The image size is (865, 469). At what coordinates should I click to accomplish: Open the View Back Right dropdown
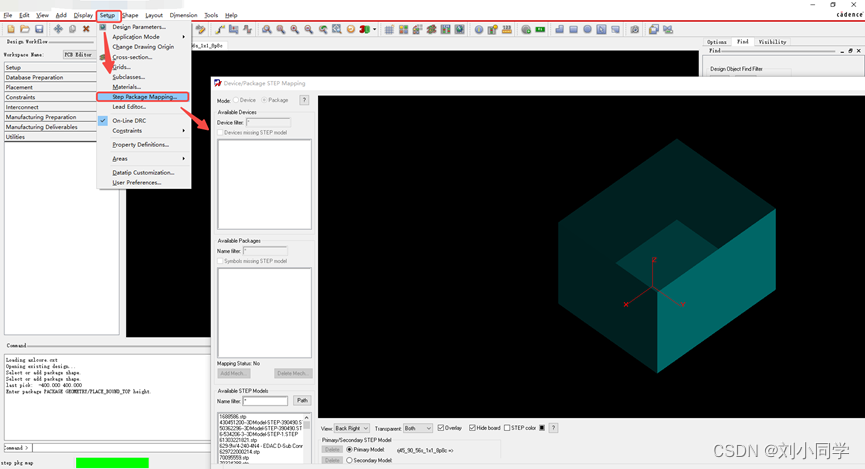pos(351,428)
